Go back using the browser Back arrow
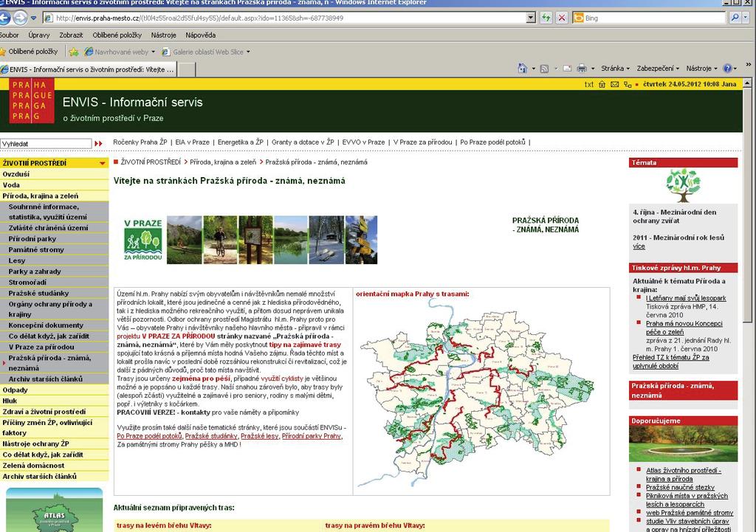The image size is (756, 532). coord(4,18)
